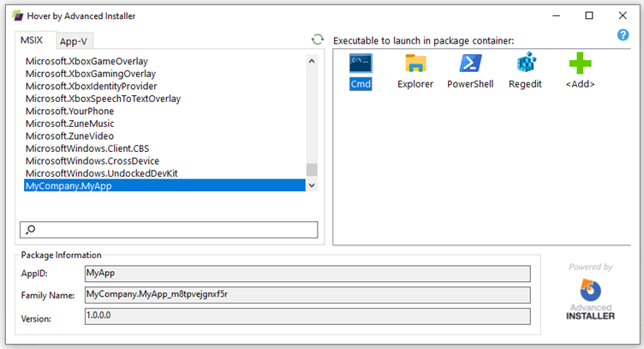
Task: Close the Hover window
Action: click(623, 15)
